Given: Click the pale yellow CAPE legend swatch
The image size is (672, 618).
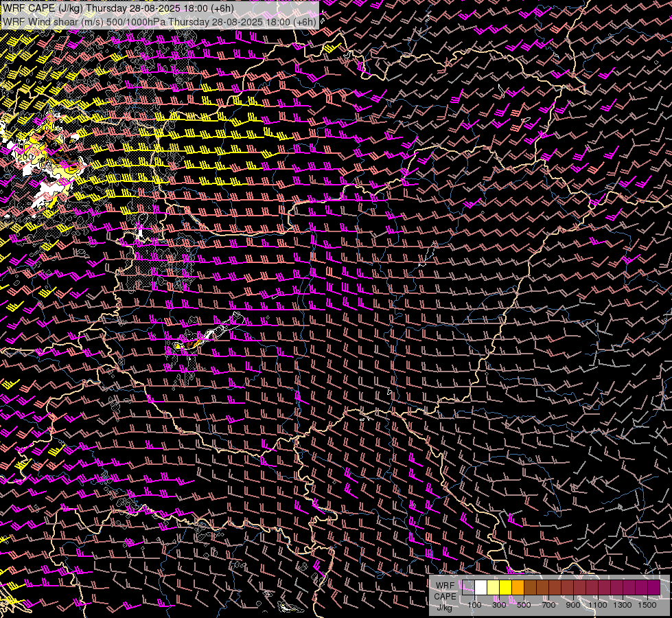Looking at the screenshot, I should coord(494,588).
